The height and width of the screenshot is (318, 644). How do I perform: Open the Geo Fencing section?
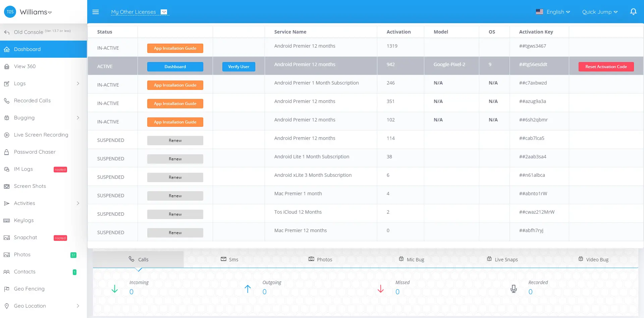click(29, 289)
